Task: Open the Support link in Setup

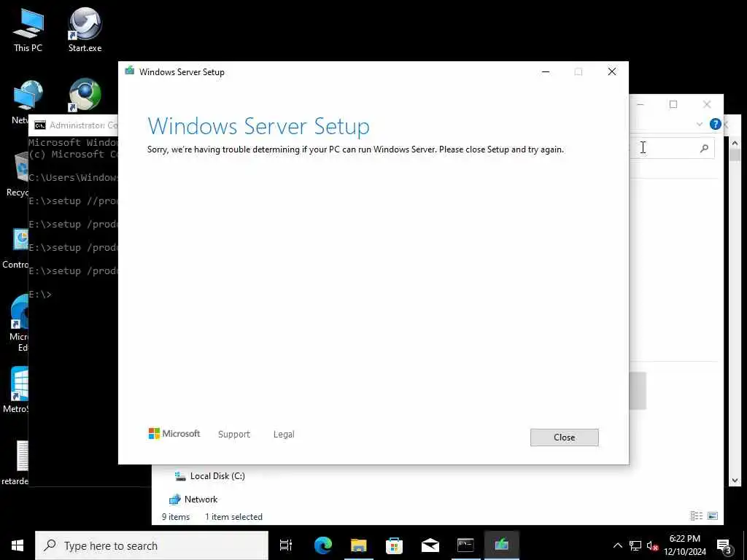Action: 234,435
